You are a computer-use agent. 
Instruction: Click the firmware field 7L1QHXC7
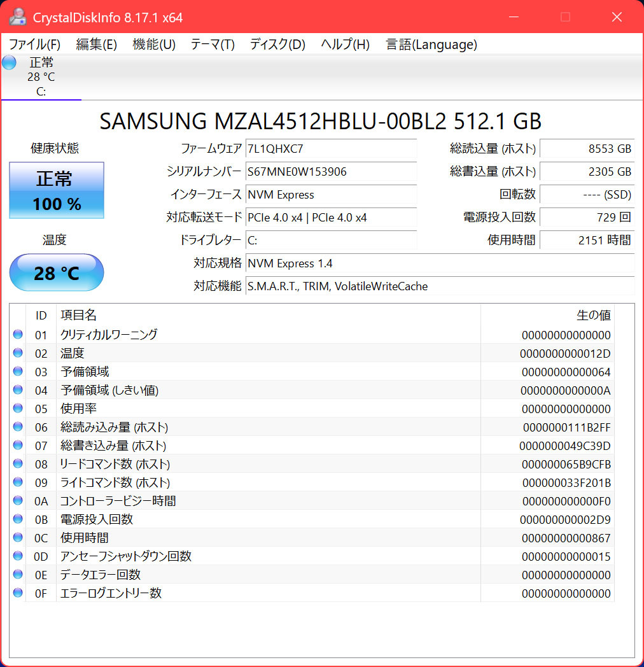click(331, 148)
